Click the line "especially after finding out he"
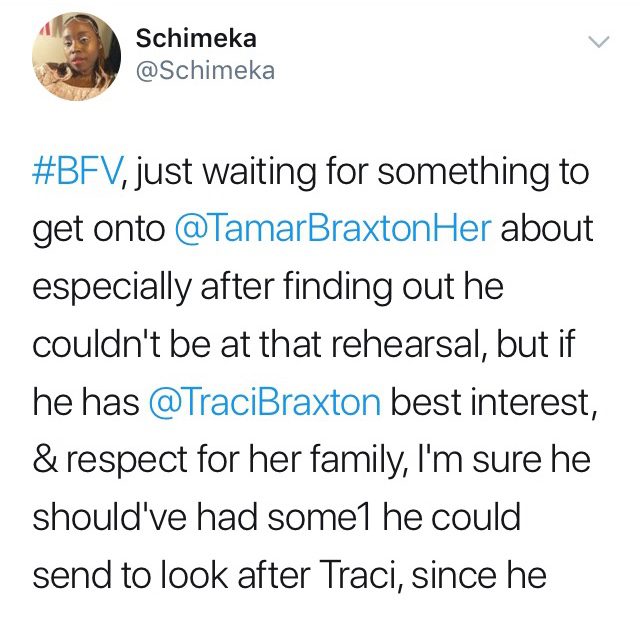This screenshot has height=619, width=640. pyautogui.click(x=268, y=287)
